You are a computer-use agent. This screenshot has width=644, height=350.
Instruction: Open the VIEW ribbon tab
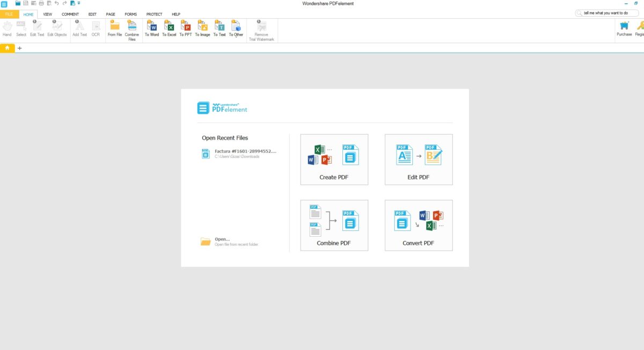coord(48,14)
